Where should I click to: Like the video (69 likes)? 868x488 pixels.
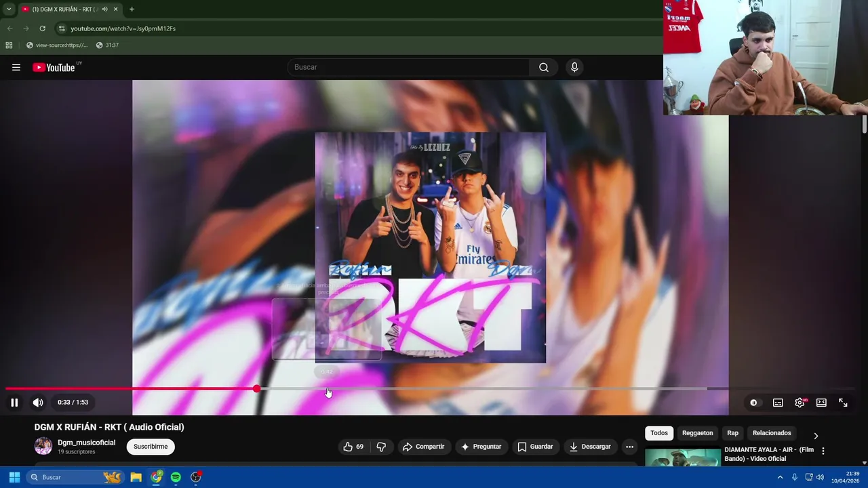point(353,447)
